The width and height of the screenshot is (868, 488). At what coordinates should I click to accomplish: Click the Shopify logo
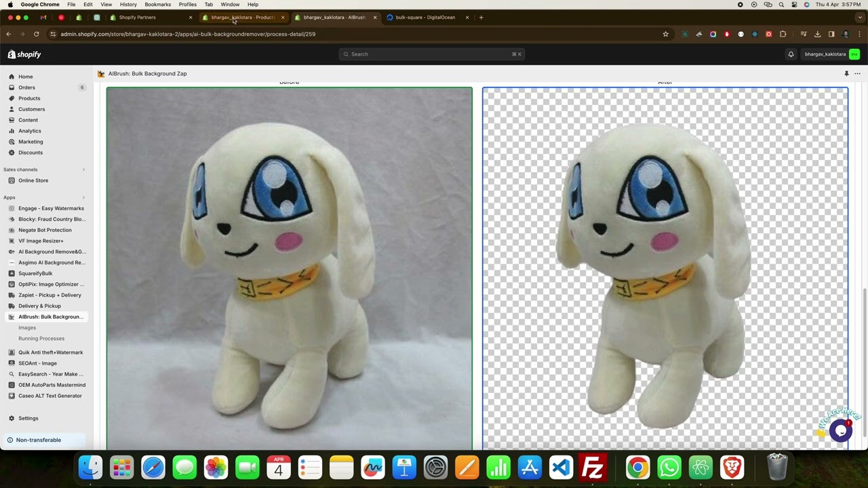coord(24,54)
